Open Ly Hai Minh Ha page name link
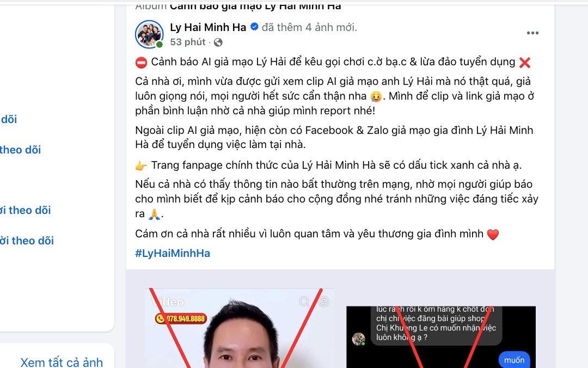 [208, 27]
